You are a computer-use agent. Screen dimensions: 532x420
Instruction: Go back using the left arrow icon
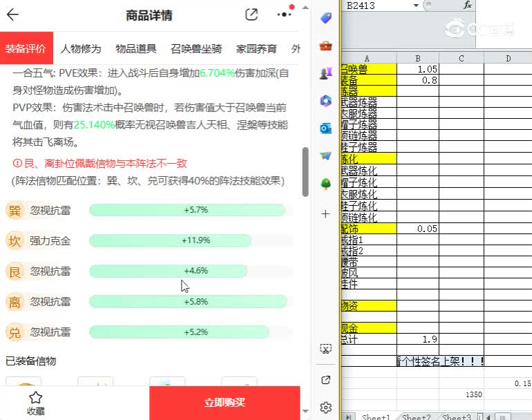(x=12, y=15)
